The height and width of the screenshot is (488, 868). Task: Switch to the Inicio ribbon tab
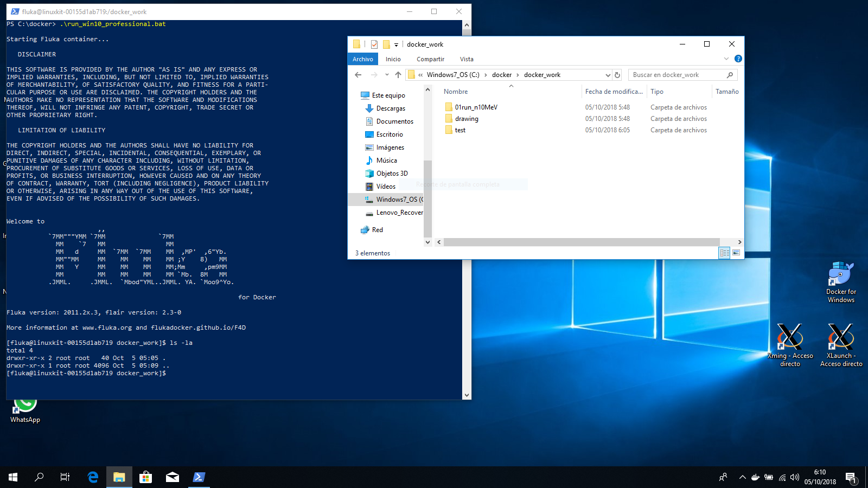[393, 59]
